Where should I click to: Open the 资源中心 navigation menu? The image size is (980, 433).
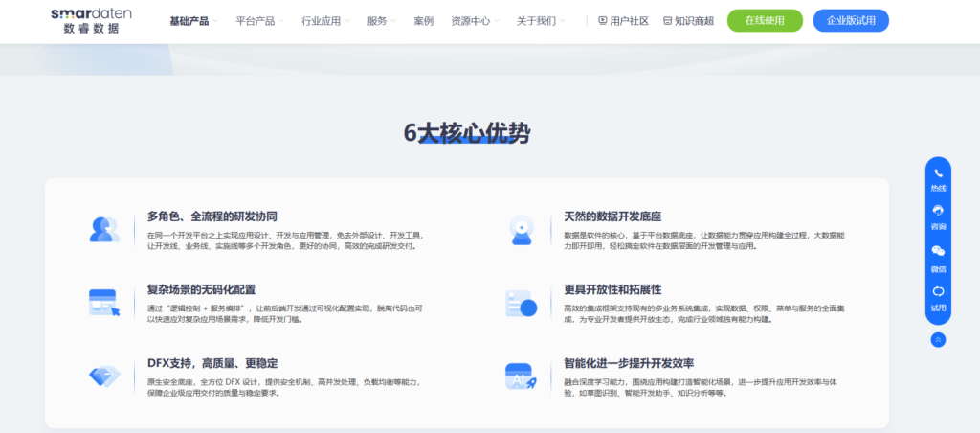point(475,20)
